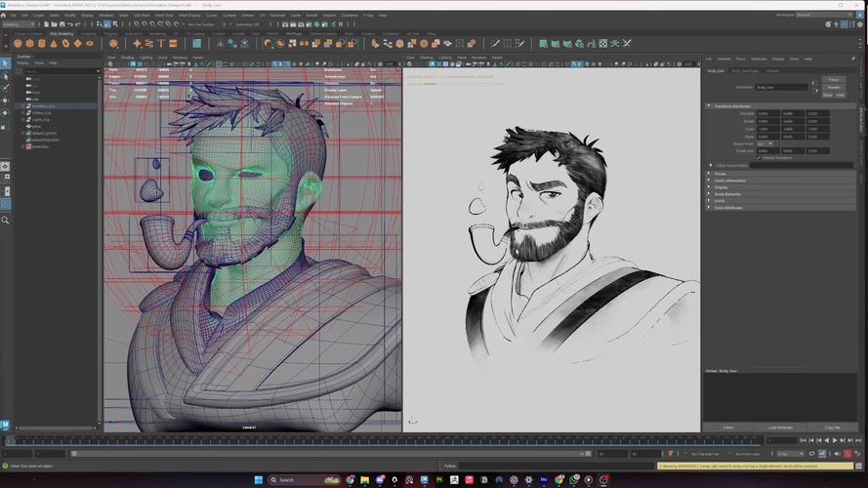Click the search icon under the toolbox
Image resolution: width=868 pixels, height=488 pixels.
5,221
